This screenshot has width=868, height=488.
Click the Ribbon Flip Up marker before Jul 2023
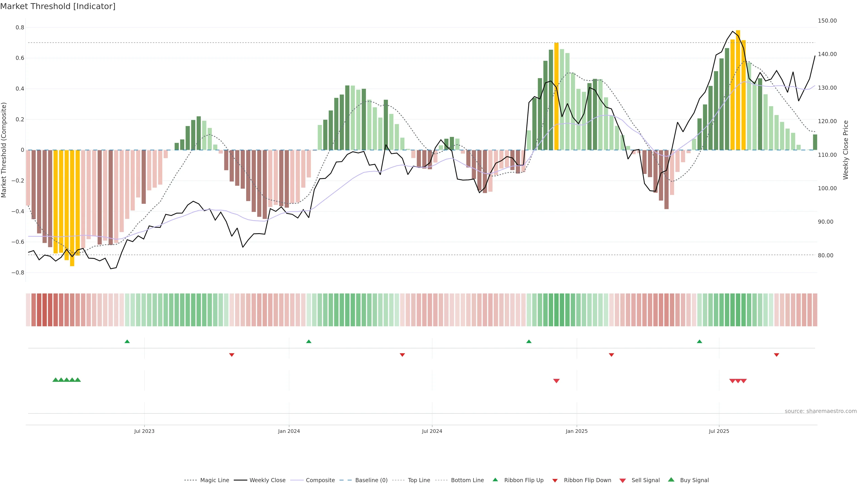127,342
